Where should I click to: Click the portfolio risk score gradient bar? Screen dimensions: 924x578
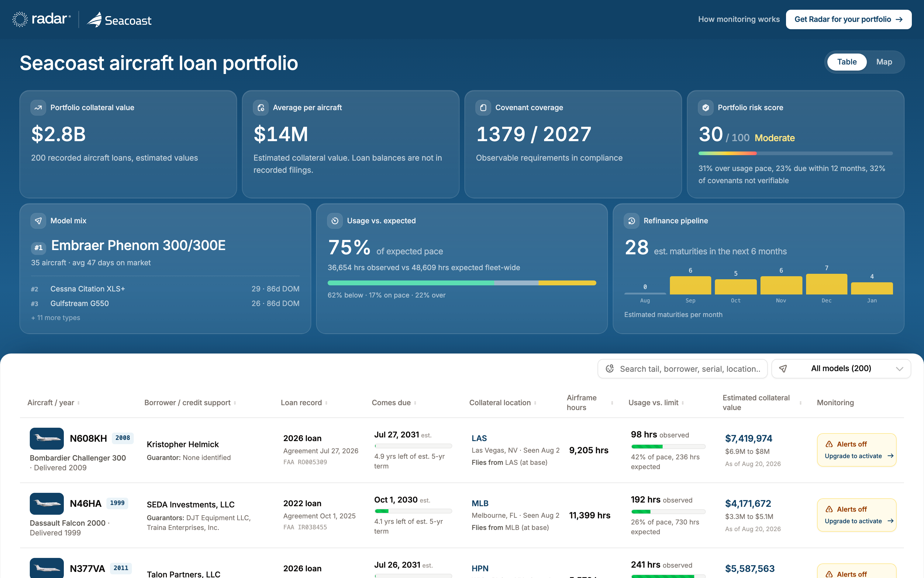[795, 153]
